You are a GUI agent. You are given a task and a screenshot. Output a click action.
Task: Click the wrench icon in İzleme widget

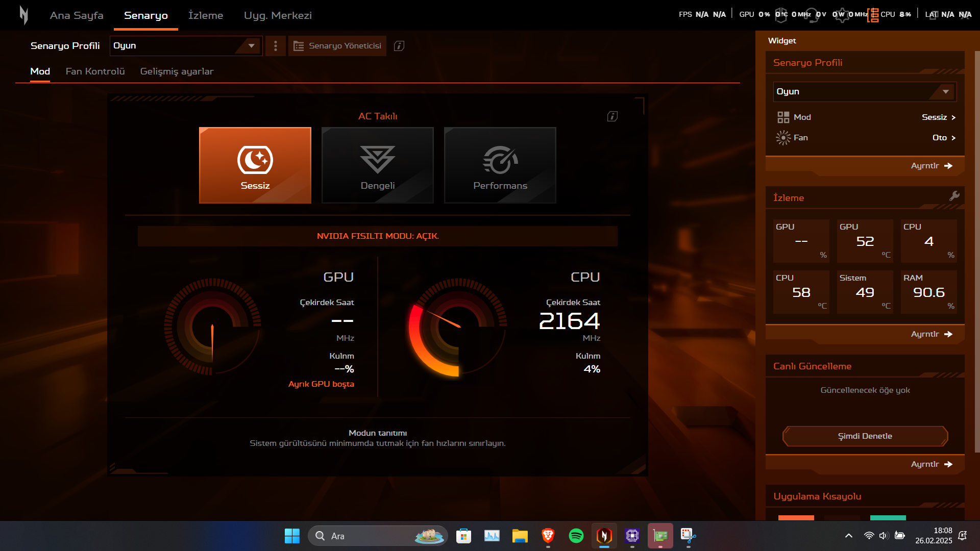(x=954, y=196)
